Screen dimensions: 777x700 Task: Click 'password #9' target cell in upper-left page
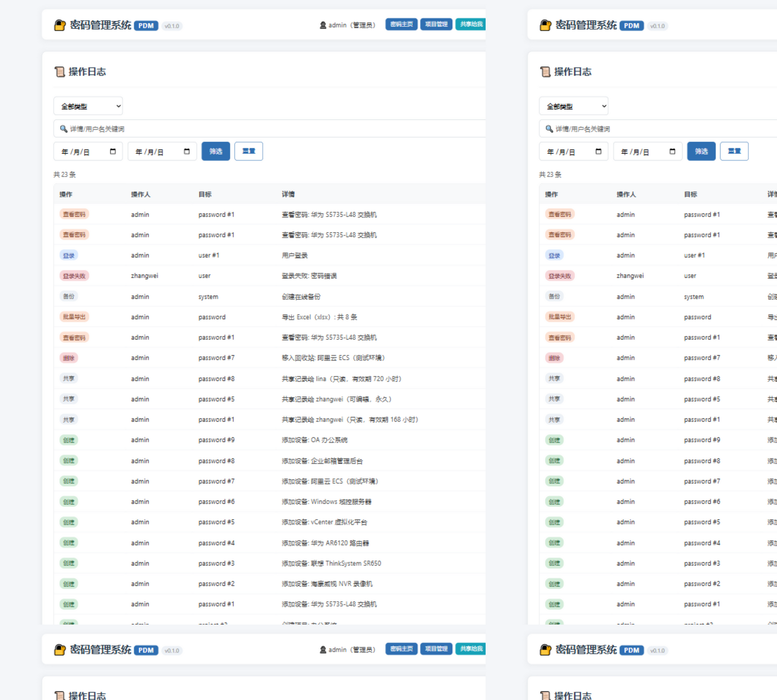[x=216, y=440]
